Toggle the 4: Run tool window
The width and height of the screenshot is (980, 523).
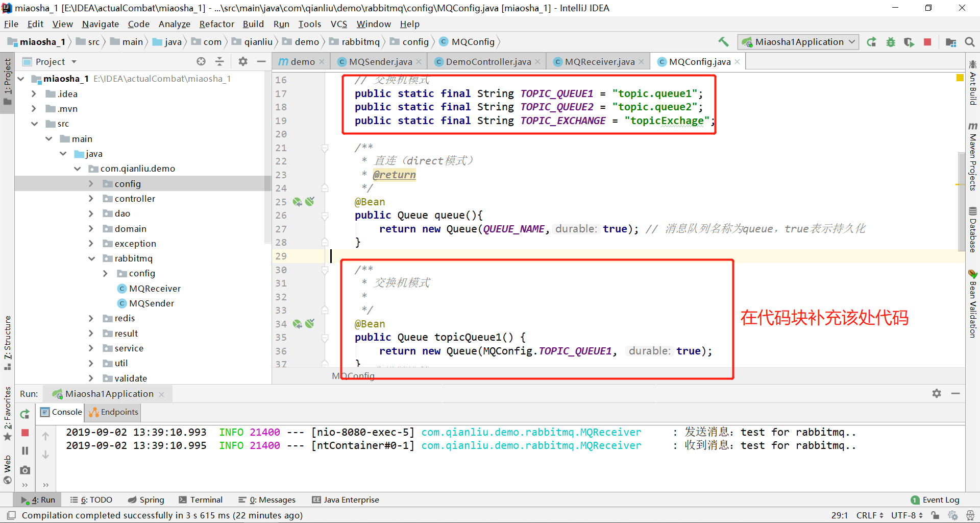click(38, 500)
